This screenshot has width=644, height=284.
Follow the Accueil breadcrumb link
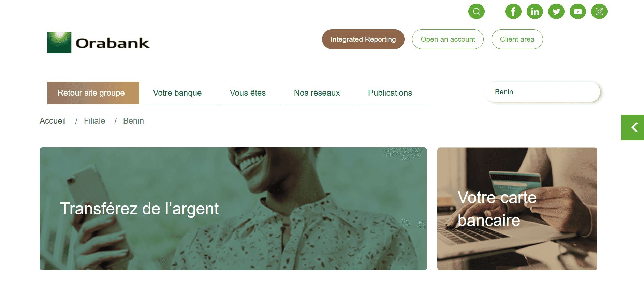click(x=53, y=121)
